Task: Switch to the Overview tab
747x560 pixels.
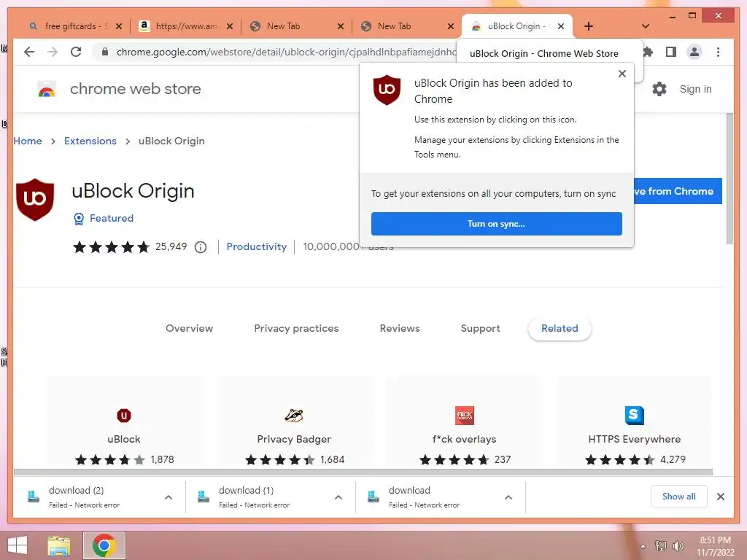Action: click(189, 328)
